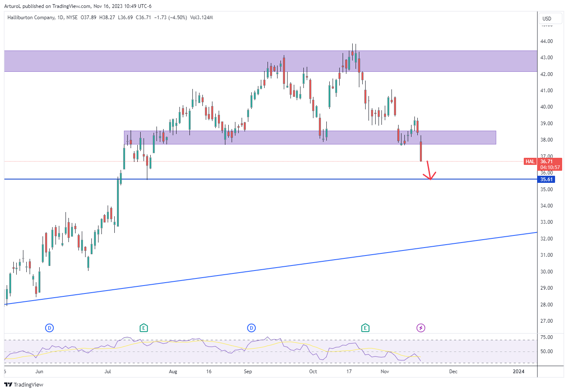Click the NYSE exchange label in the header
Image resolution: width=568 pixels, height=392 pixels.
[72, 18]
